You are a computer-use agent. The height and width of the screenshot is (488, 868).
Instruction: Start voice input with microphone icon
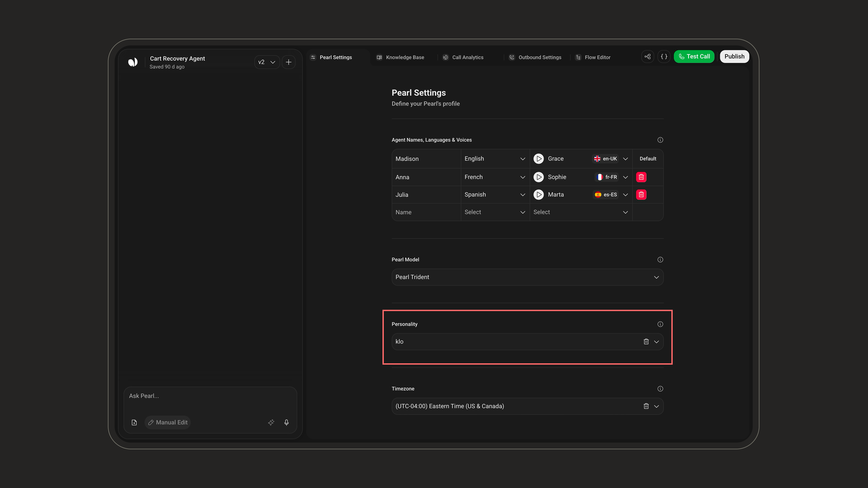pyautogui.click(x=286, y=422)
